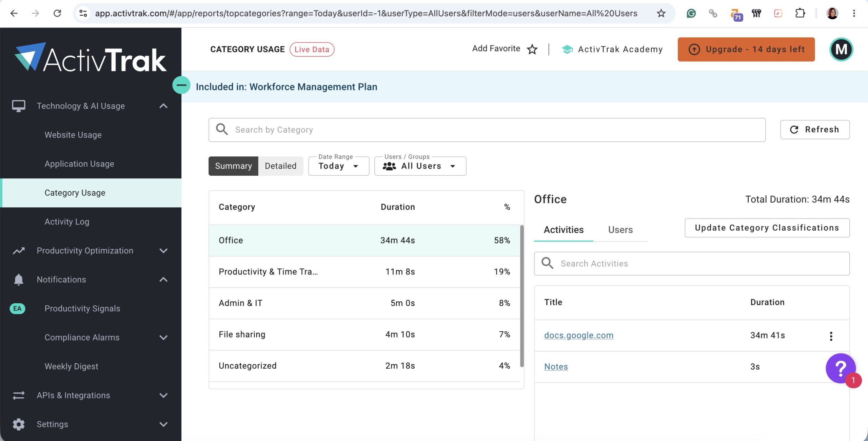Bookmark this page with browser star
868x441 pixels.
(661, 13)
